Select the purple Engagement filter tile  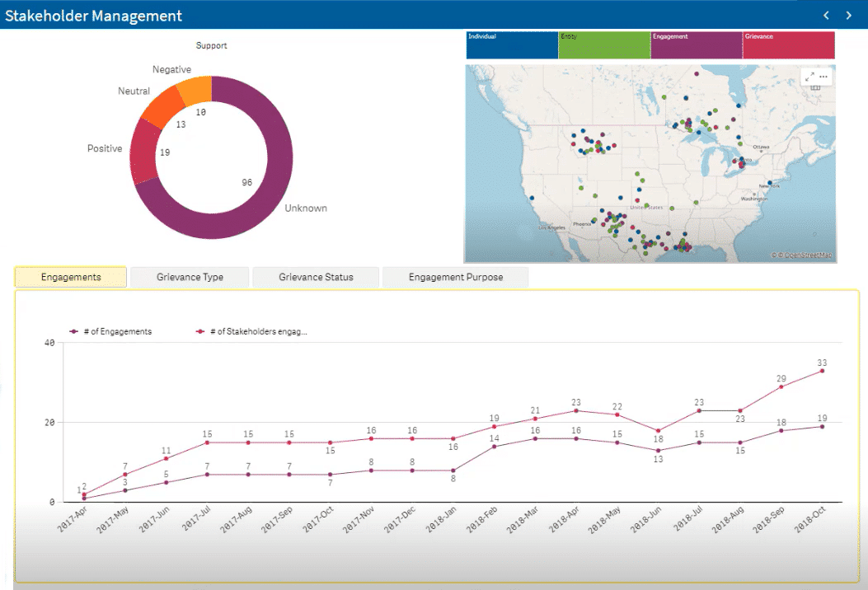point(697,45)
